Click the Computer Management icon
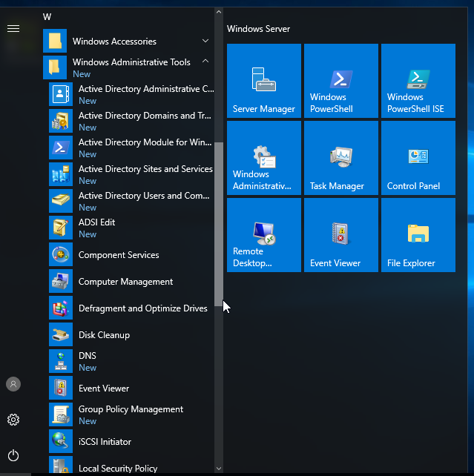The height and width of the screenshot is (476, 474). [61, 281]
